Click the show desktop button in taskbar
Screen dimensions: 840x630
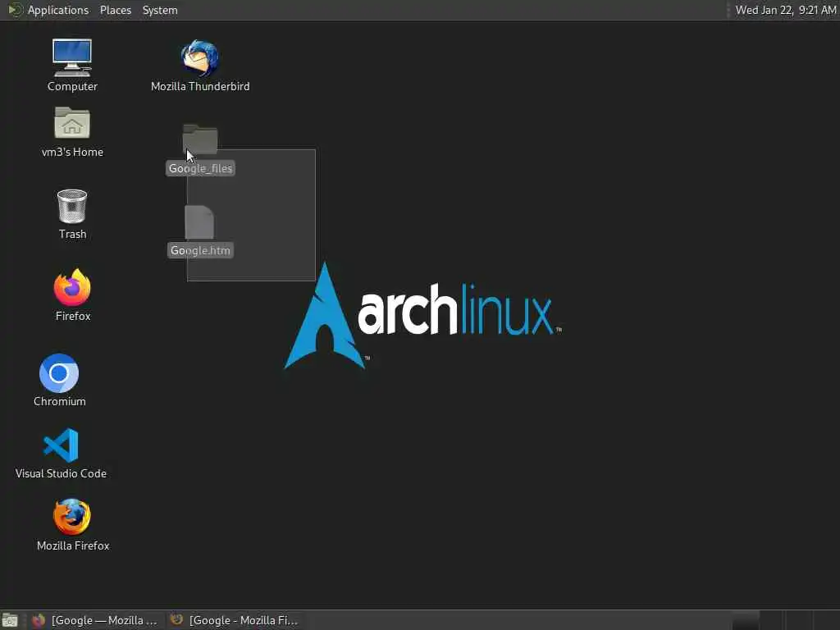coord(10,620)
